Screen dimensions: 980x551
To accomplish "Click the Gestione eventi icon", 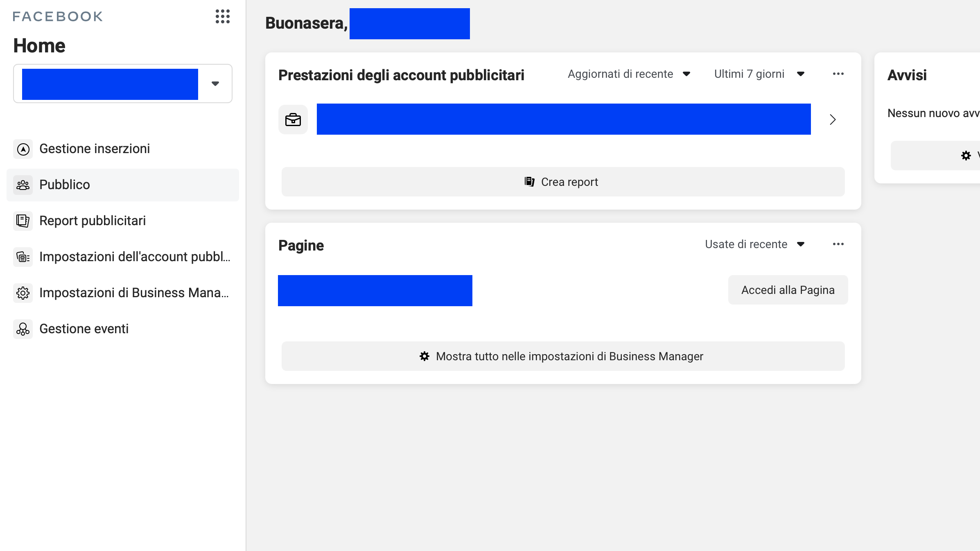I will click(23, 329).
